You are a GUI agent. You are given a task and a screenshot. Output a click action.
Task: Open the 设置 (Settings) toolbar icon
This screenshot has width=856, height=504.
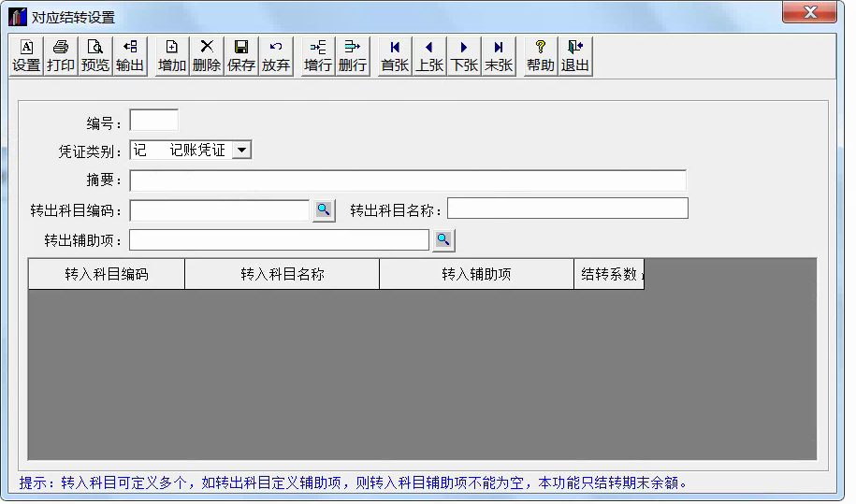click(26, 56)
